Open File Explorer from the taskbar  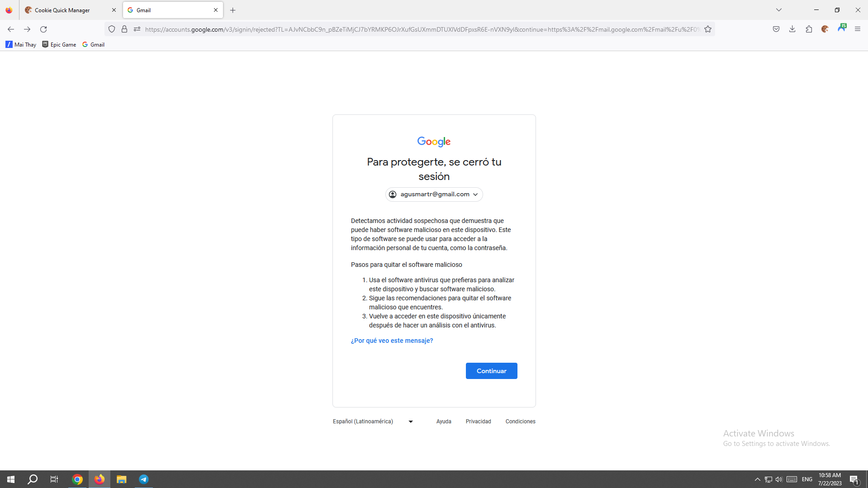121,479
